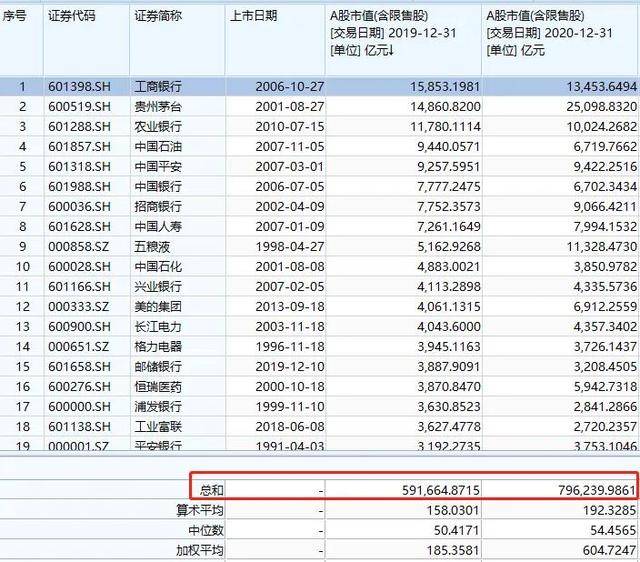
Task: Click the 证券简称 column header
Action: 158,16
